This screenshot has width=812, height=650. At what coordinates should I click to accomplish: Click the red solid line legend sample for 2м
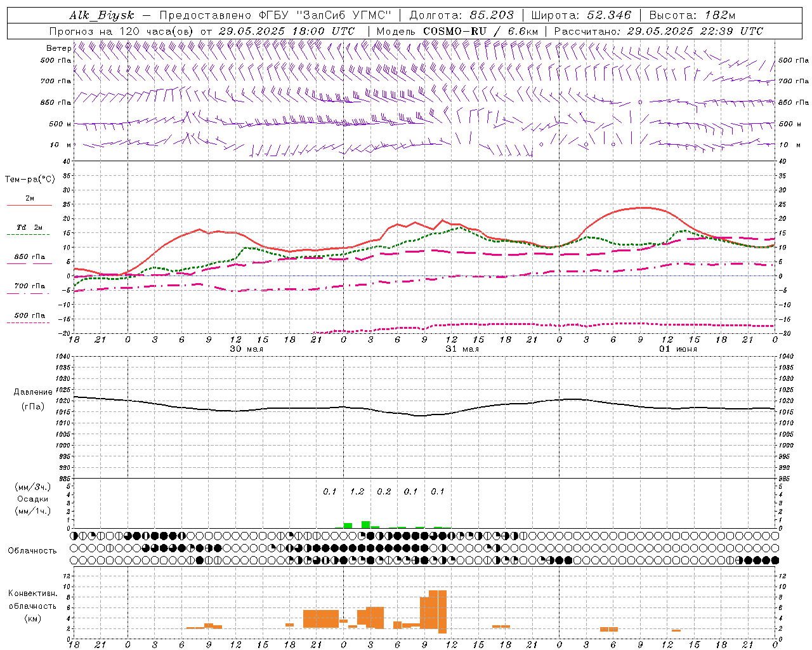coord(29,205)
